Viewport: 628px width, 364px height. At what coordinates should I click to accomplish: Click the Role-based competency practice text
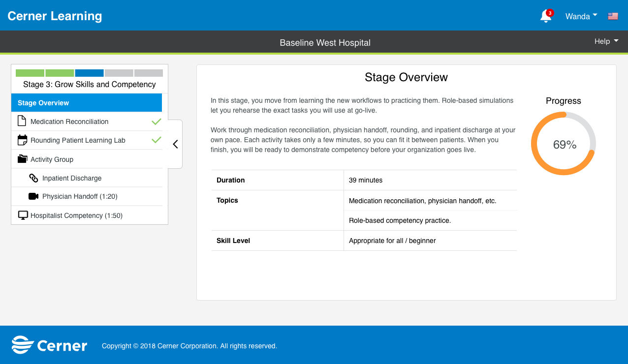(x=400, y=220)
